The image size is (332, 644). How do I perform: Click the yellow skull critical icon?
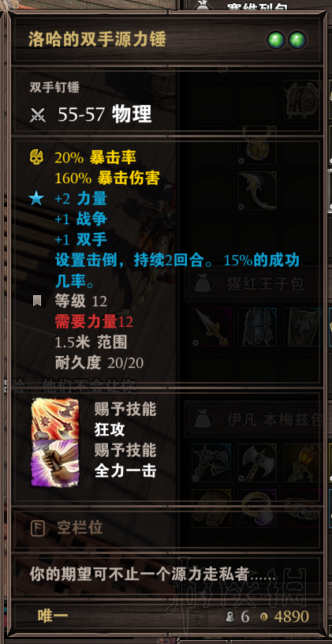click(x=36, y=157)
